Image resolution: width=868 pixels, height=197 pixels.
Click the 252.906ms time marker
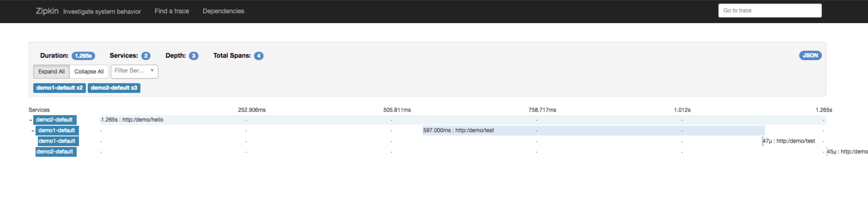point(252,110)
